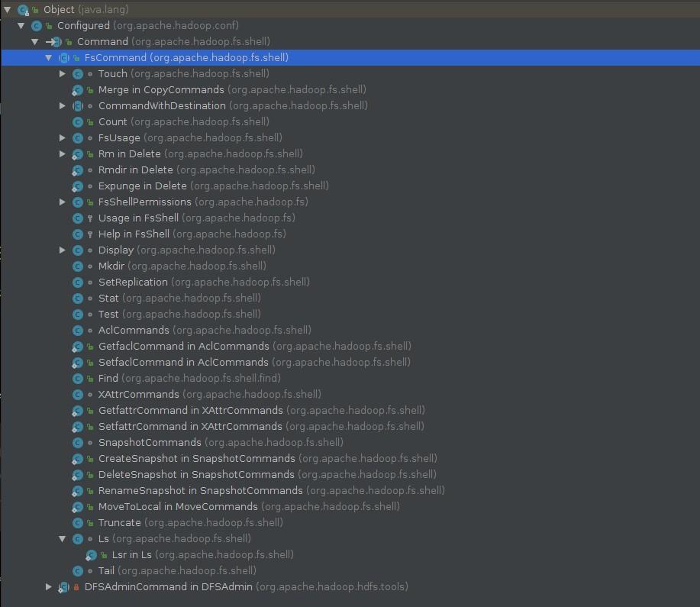This screenshot has width=700, height=607.
Task: Collapse the Ls node
Action: pos(62,538)
